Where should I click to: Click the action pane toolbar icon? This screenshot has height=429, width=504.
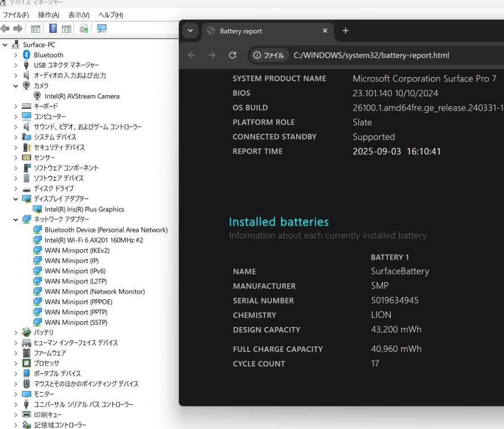[66, 29]
